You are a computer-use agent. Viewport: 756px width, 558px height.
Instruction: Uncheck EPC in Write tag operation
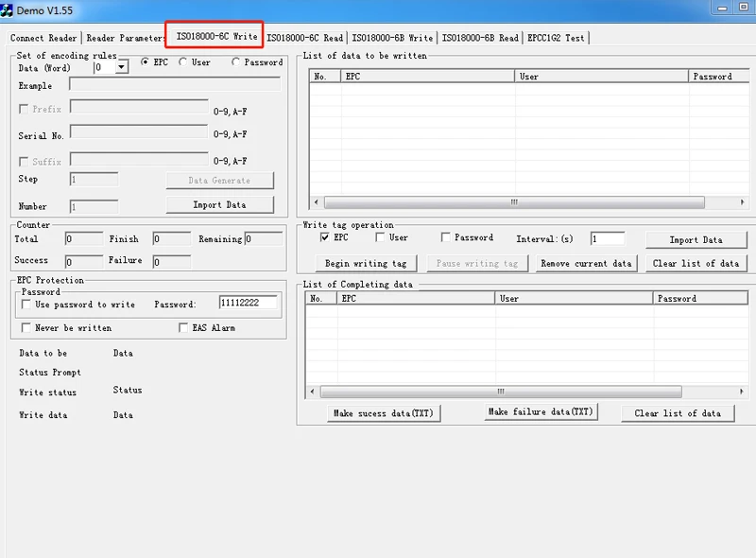[x=325, y=237]
